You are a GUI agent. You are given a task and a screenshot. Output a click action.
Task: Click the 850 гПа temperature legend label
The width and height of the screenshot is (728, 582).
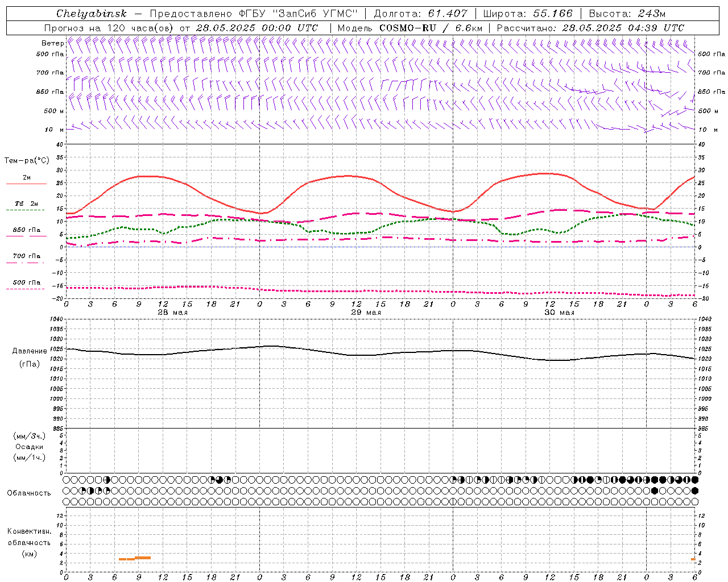[27, 230]
